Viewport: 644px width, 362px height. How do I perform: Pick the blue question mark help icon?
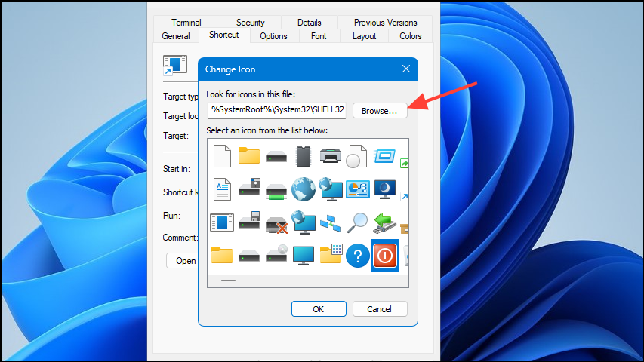pyautogui.click(x=357, y=256)
